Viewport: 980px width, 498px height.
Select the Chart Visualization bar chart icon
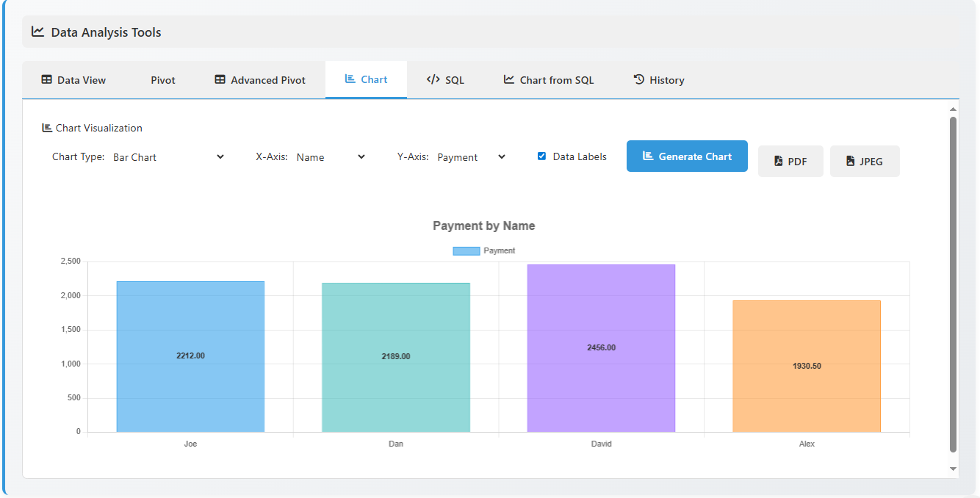(x=46, y=127)
